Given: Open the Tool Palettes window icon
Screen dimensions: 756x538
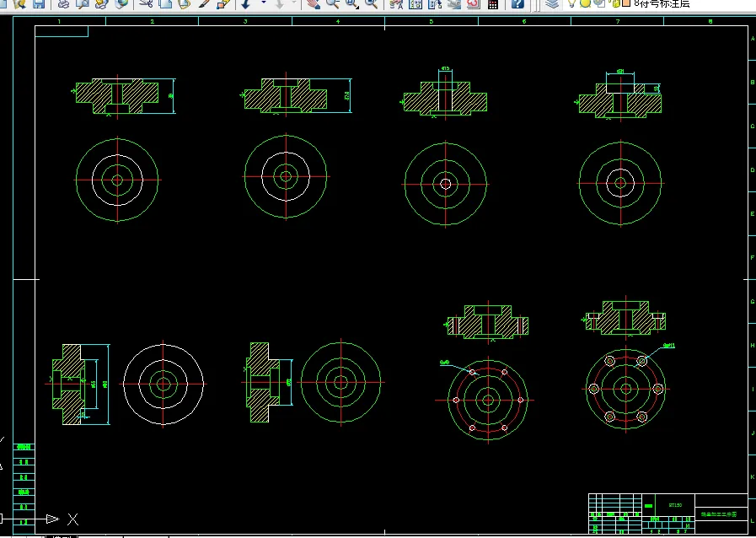Looking at the screenshot, I should [434, 4].
